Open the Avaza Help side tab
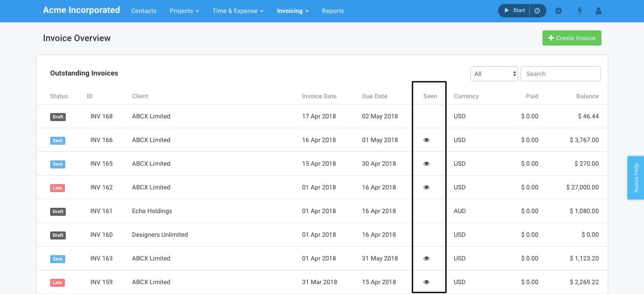The height and width of the screenshot is (294, 644). tap(635, 177)
